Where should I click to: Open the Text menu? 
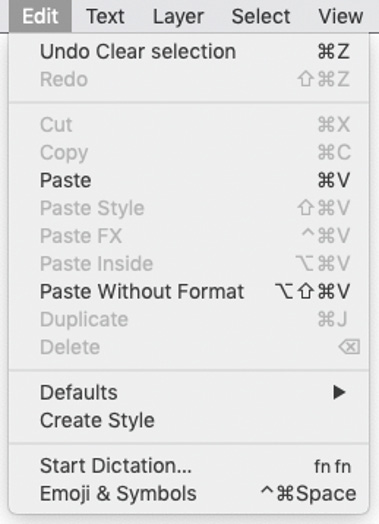pos(106,16)
